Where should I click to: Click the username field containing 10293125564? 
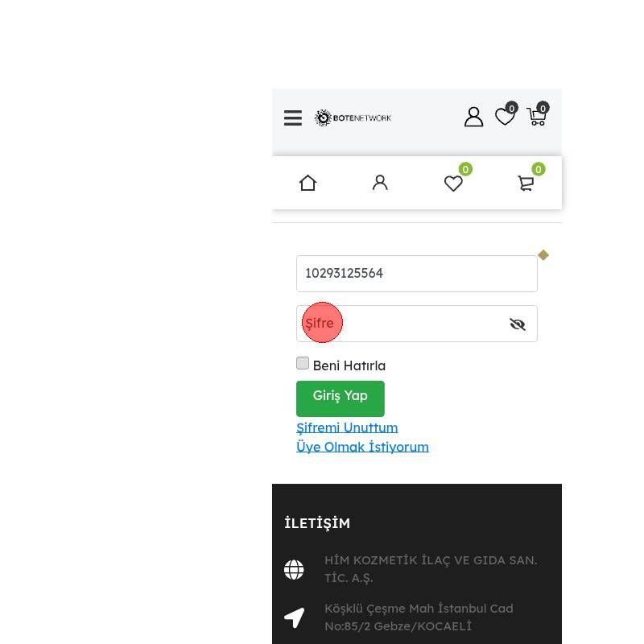point(416,274)
